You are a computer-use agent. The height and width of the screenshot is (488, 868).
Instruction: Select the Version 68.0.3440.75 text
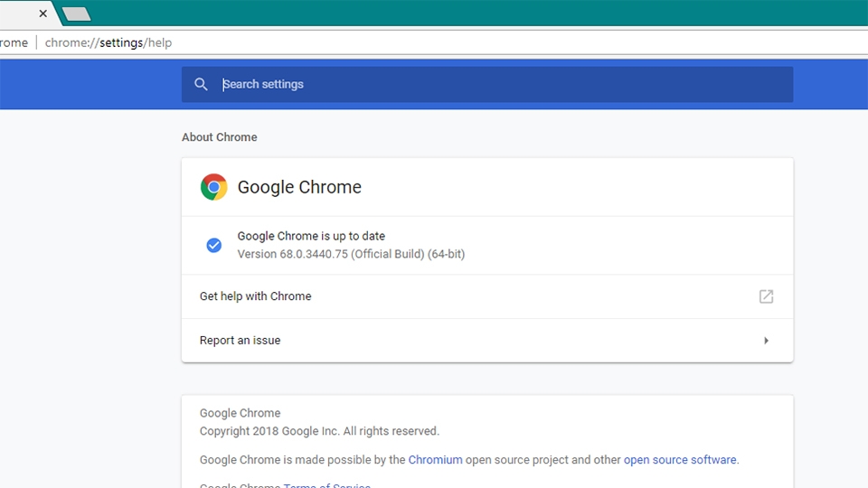click(351, 254)
